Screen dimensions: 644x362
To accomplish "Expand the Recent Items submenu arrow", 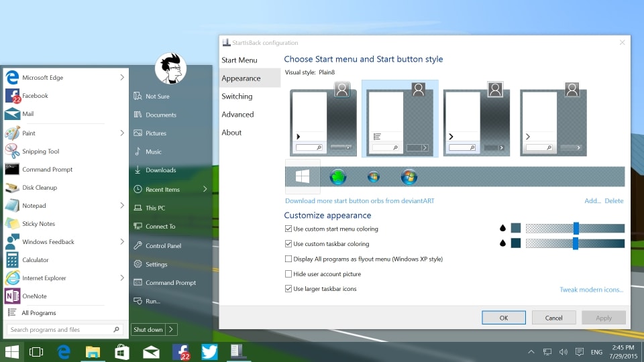I will click(205, 189).
